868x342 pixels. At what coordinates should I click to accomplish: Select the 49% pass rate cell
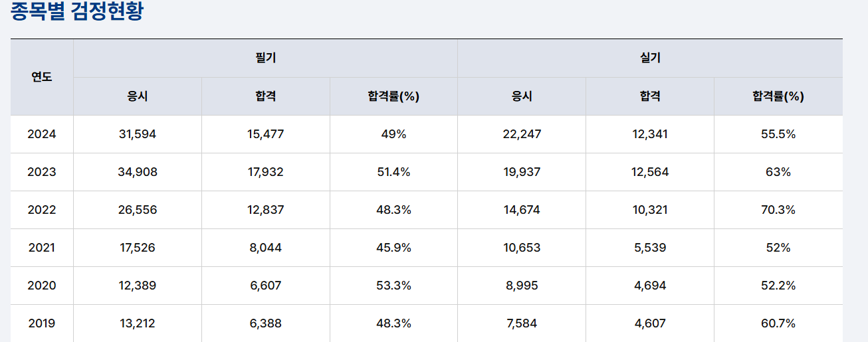click(x=393, y=134)
